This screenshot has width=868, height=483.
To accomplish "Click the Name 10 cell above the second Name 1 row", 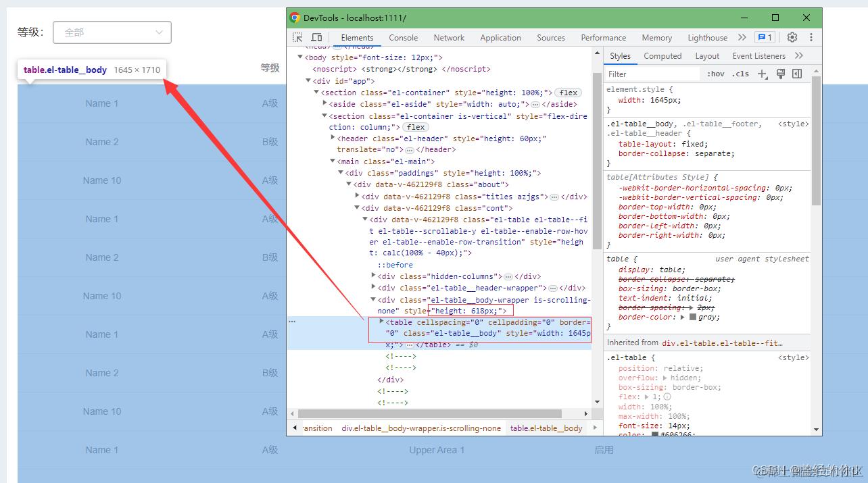I will 102,180.
